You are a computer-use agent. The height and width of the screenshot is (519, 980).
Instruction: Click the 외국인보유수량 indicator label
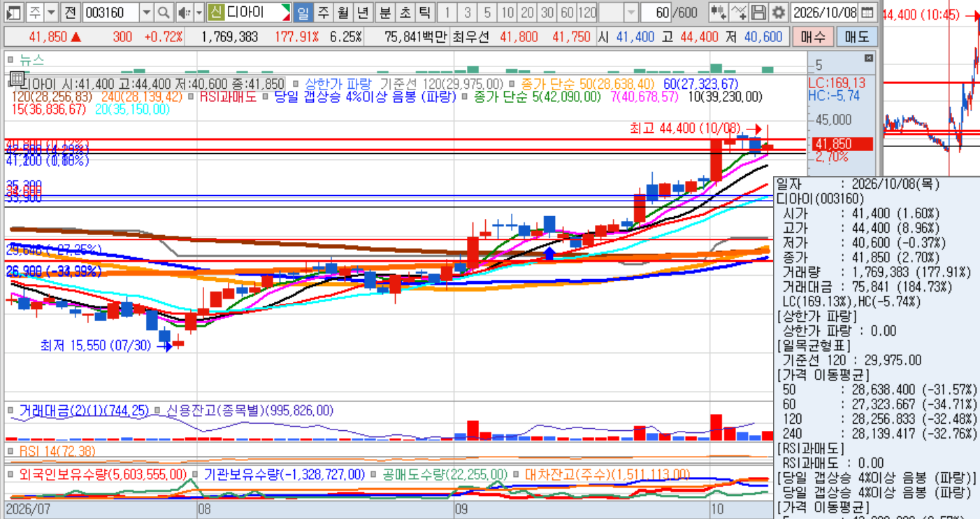pyautogui.click(x=103, y=474)
